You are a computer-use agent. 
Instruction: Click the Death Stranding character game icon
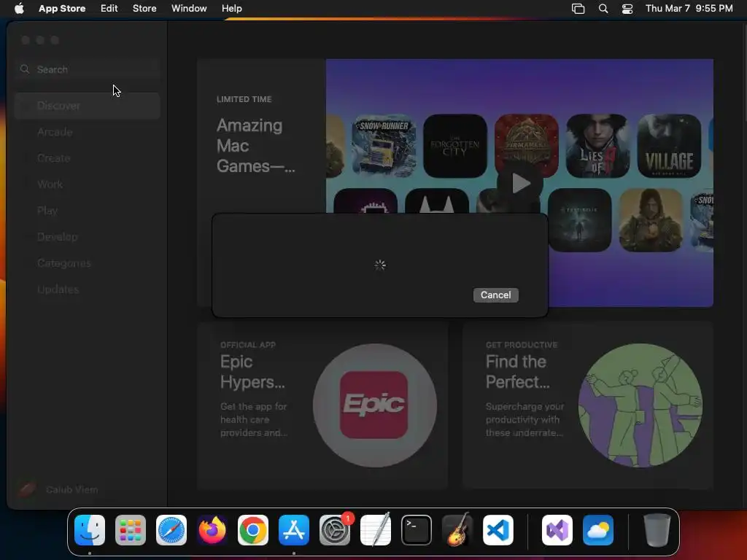click(x=651, y=220)
